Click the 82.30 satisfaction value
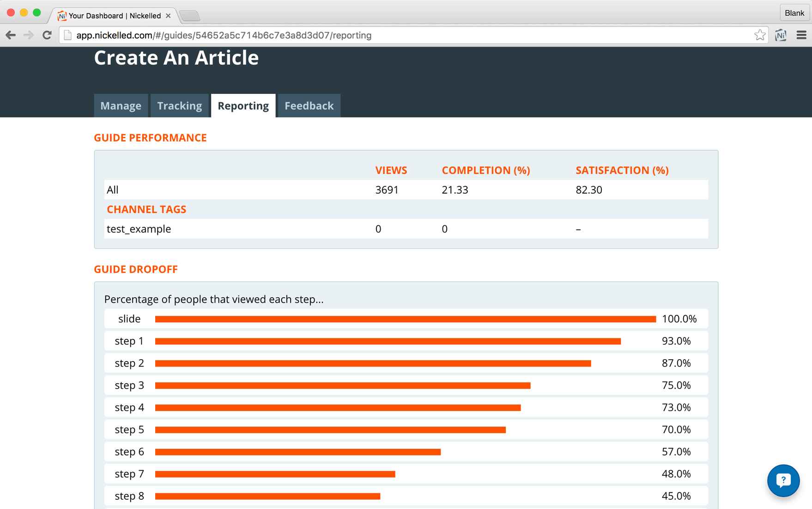 click(589, 190)
